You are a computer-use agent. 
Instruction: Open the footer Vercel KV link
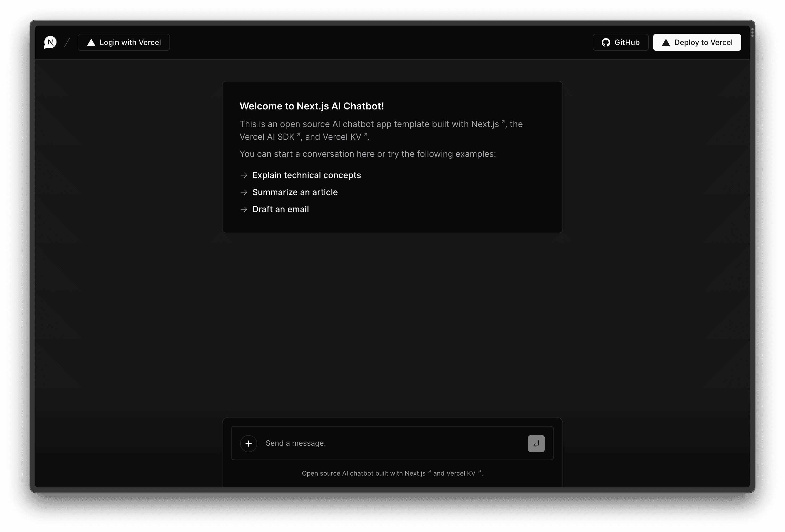pos(464,473)
